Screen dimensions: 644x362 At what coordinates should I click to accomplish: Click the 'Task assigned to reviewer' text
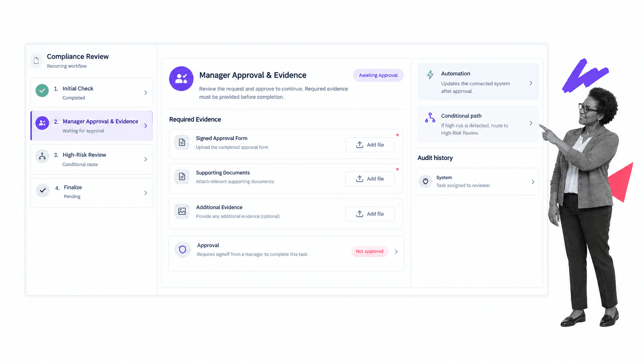(x=463, y=185)
